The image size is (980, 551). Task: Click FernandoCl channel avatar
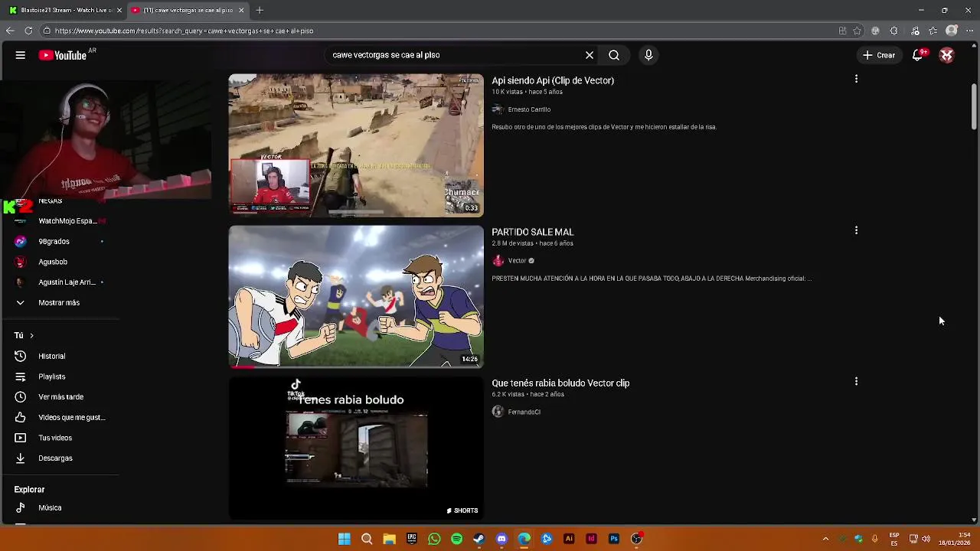(x=498, y=412)
